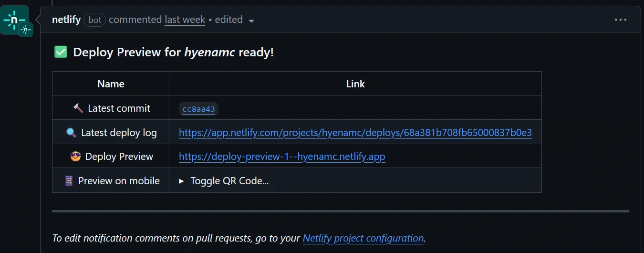Click the sunglasses emoji beside Deploy Preview
Viewport: 644px width, 253px height.
(75, 157)
